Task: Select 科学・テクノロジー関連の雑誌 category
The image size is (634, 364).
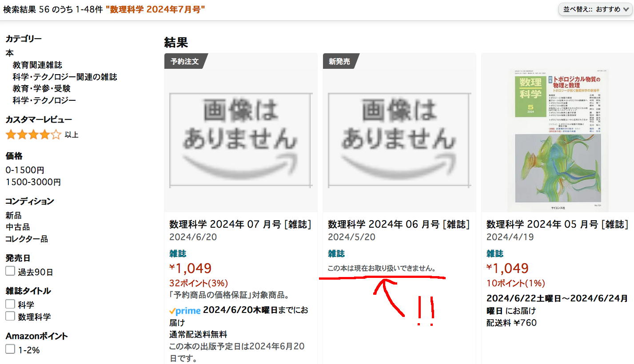Action: pyautogui.click(x=65, y=77)
